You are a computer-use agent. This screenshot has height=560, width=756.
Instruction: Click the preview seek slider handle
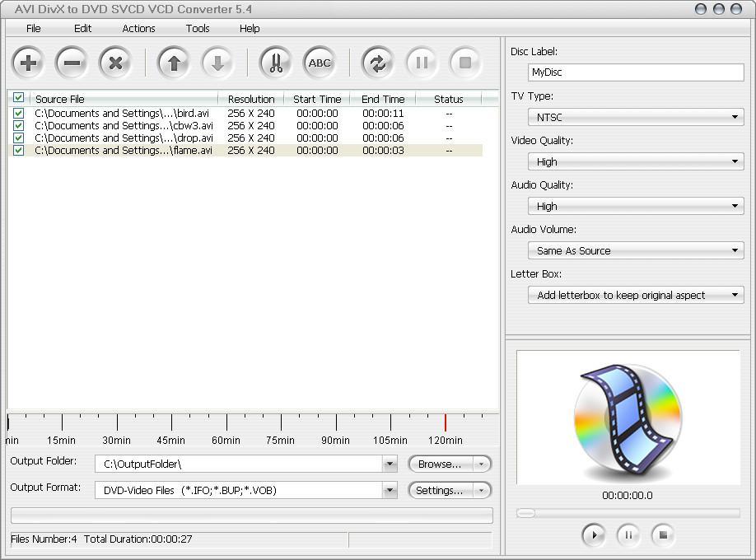click(x=525, y=513)
